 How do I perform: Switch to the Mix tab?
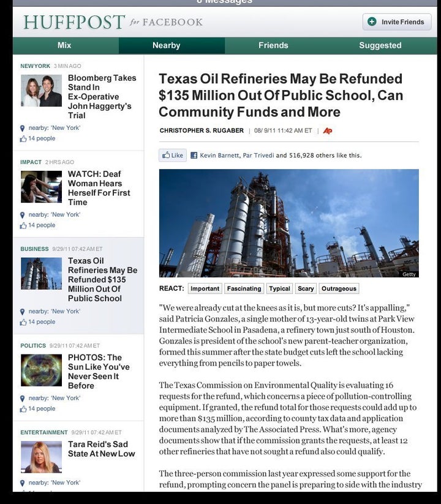pos(66,45)
